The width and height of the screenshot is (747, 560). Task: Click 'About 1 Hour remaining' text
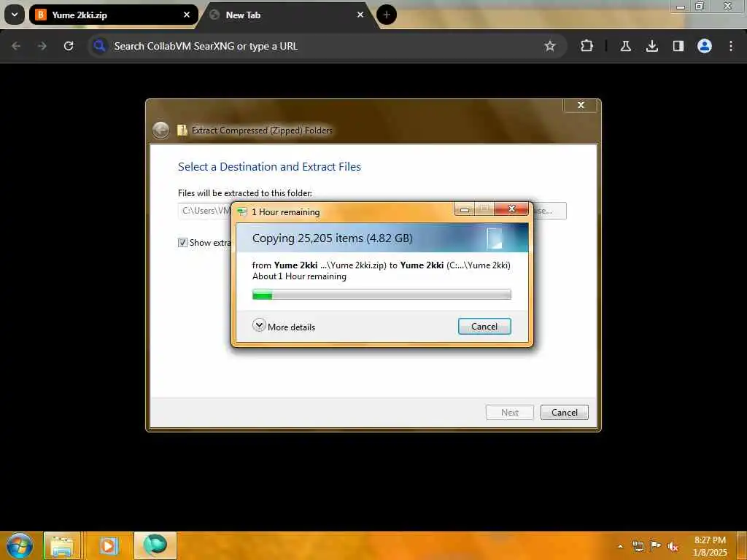[299, 276]
